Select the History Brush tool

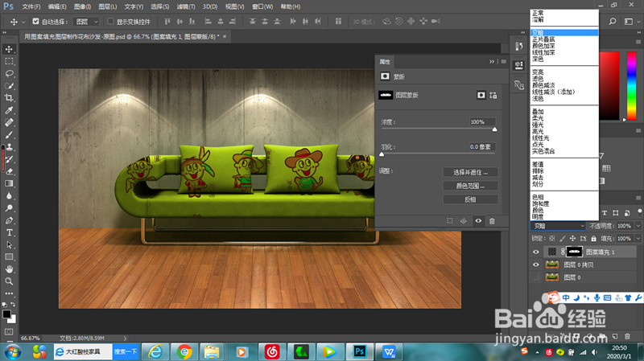[9, 159]
